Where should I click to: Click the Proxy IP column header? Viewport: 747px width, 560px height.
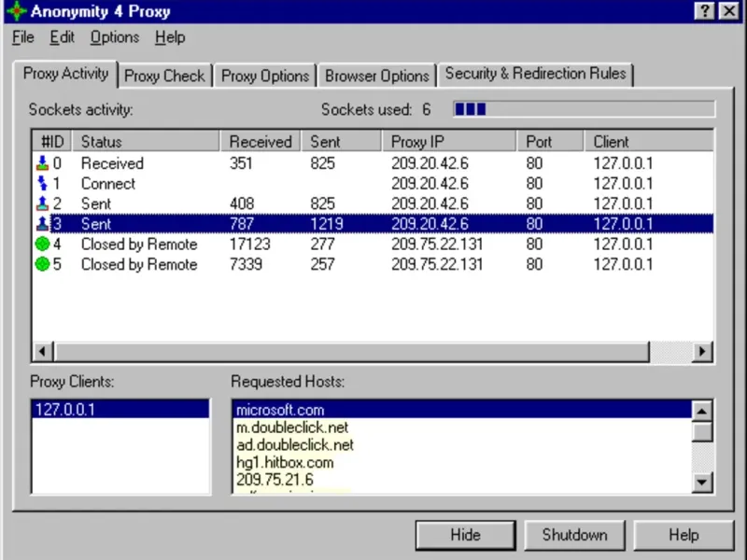[x=417, y=142]
